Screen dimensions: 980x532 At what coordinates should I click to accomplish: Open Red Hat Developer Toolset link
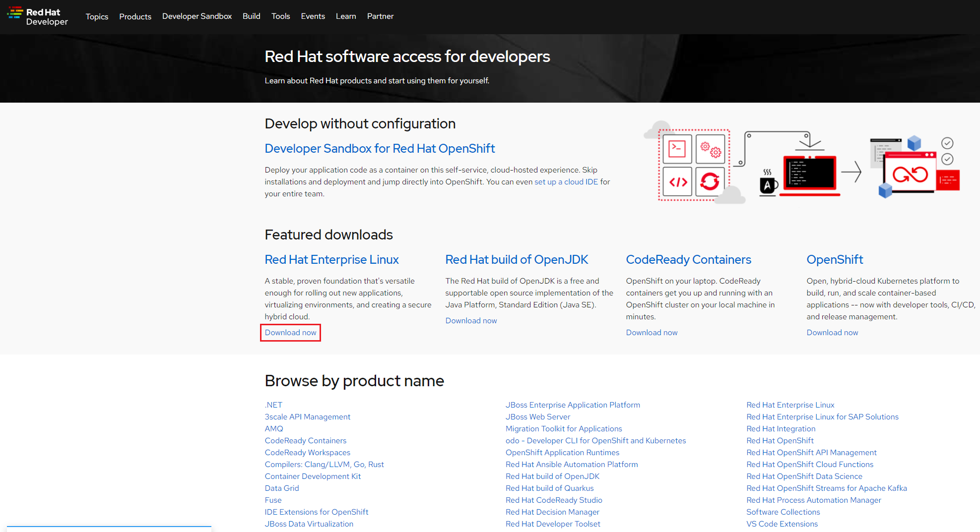coord(553,524)
